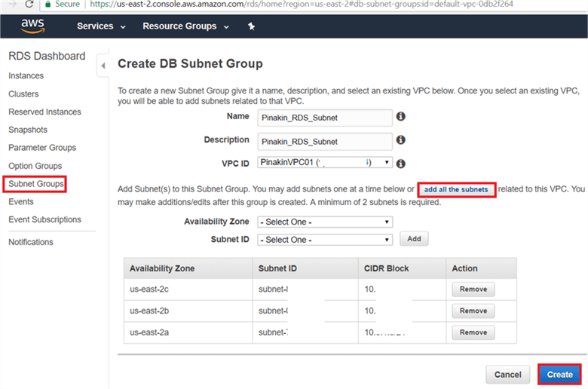Click the info icon next to Name field

coord(401,117)
